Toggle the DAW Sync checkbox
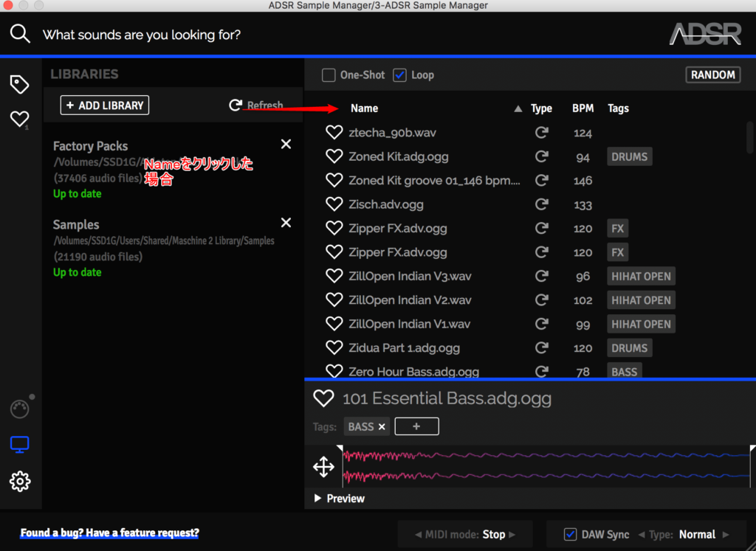This screenshot has height=551, width=756. (570, 534)
